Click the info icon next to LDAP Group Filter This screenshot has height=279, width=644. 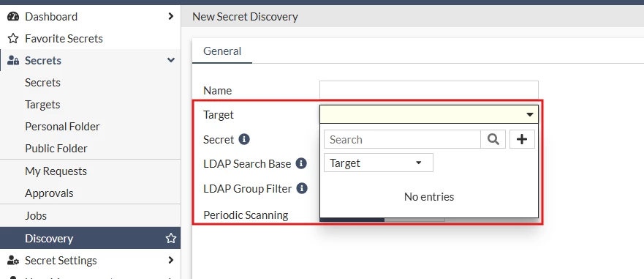pyautogui.click(x=302, y=188)
